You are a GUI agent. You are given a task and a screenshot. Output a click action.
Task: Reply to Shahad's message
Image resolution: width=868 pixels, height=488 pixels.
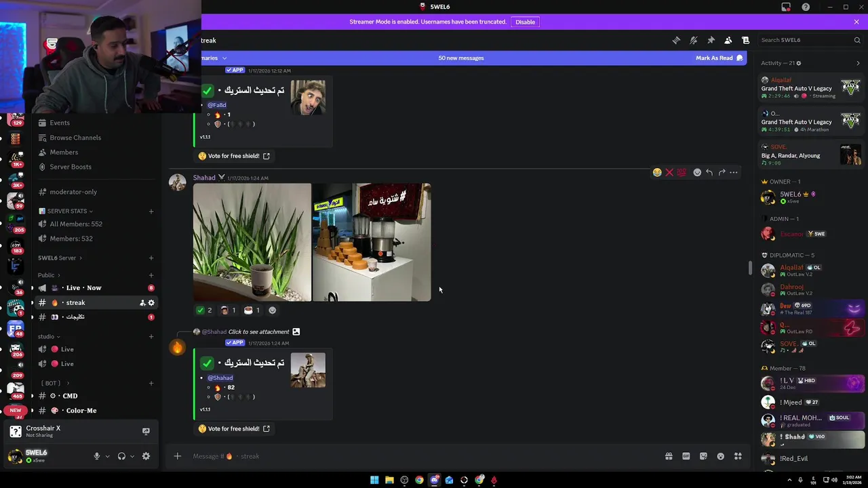pyautogui.click(x=709, y=172)
